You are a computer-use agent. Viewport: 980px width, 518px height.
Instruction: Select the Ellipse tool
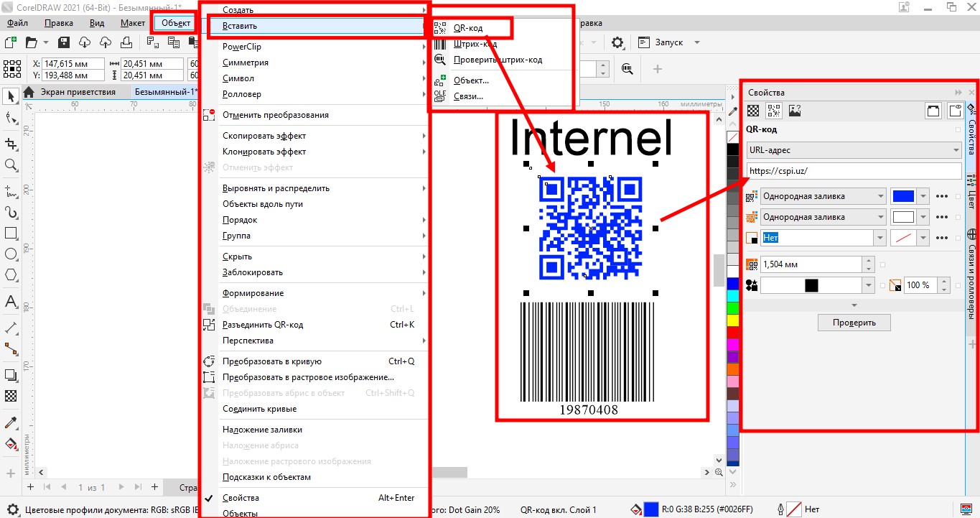(11, 254)
